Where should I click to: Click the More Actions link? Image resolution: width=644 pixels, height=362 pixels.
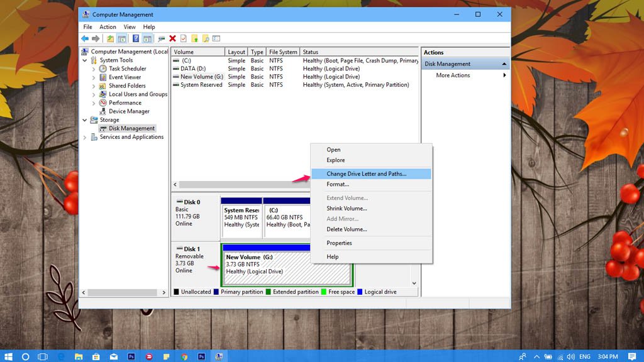click(x=453, y=75)
